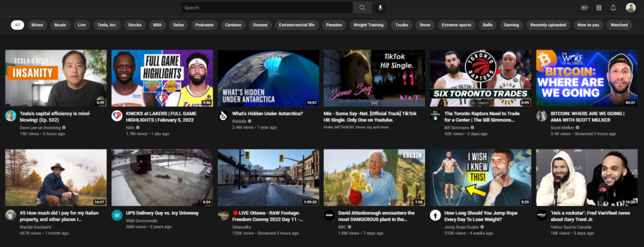644x247 pixels.
Task: Open the Tesla Capex Insanity thumbnail
Action: click(x=56, y=79)
